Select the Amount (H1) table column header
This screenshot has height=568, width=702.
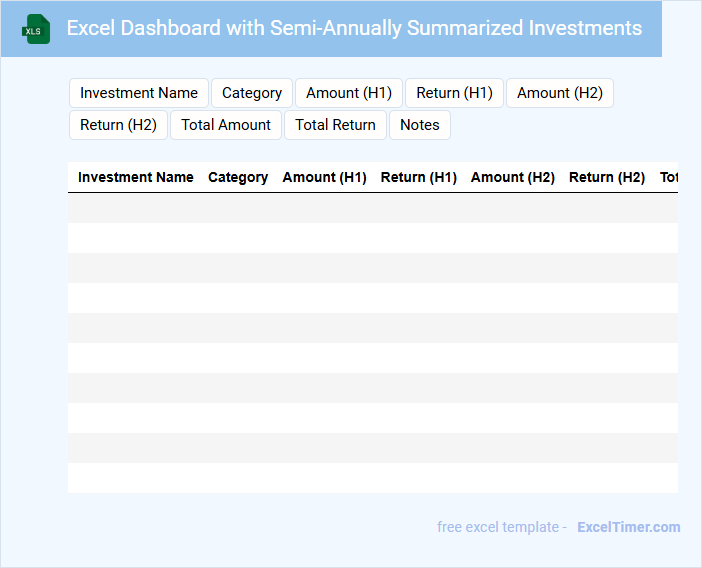(x=325, y=177)
